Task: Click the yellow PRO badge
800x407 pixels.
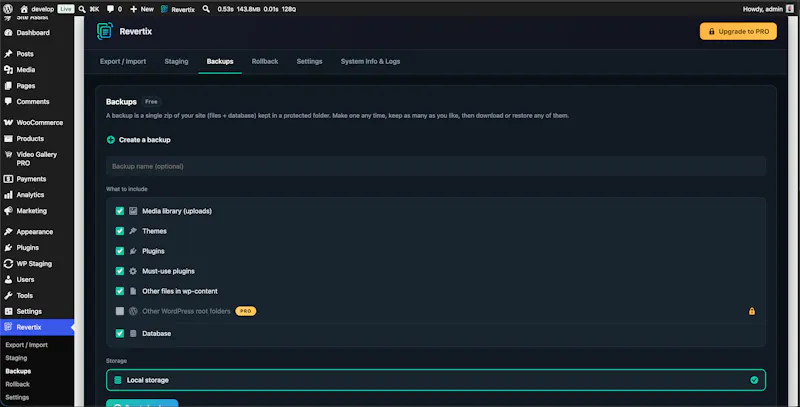Action: click(x=245, y=311)
